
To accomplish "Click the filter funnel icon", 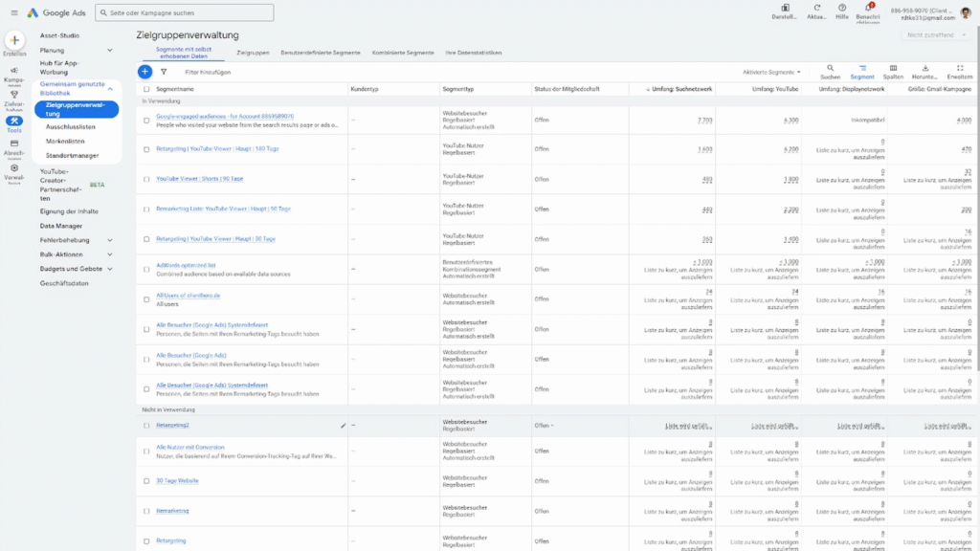I will tap(164, 72).
